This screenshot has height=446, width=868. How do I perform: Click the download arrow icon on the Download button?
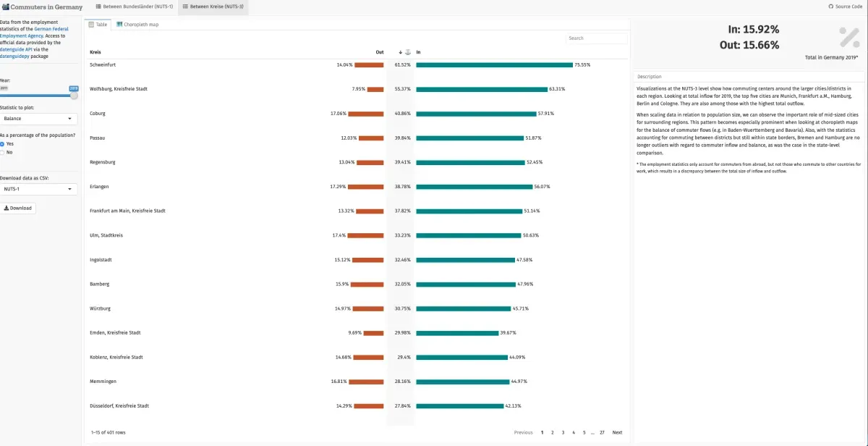coord(6,208)
